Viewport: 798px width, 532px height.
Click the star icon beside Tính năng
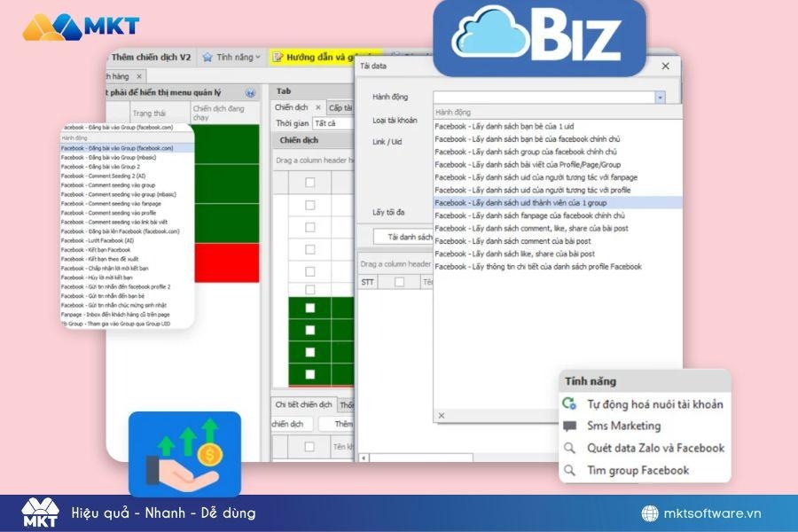pos(207,58)
